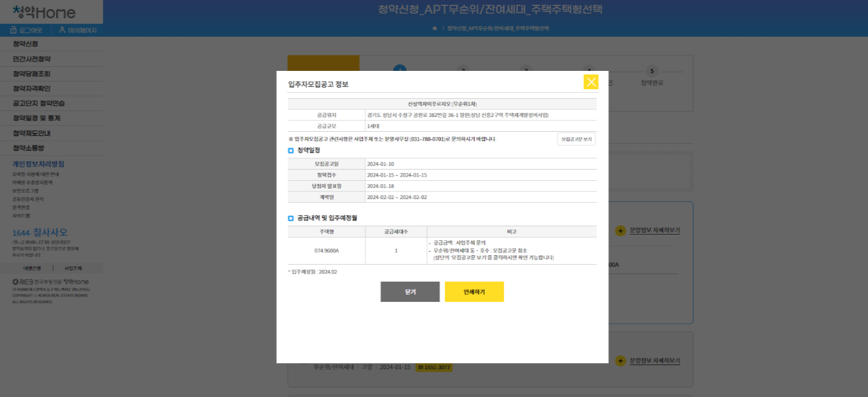Open the 원격연결 sidebar link
The height and width of the screenshot is (397, 868).
(x=21, y=207)
